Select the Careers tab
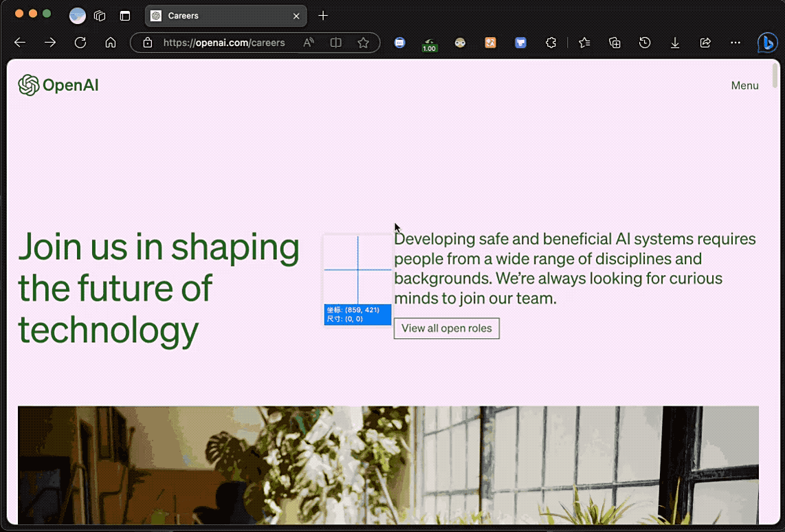Image resolution: width=785 pixels, height=532 pixels. (225, 16)
